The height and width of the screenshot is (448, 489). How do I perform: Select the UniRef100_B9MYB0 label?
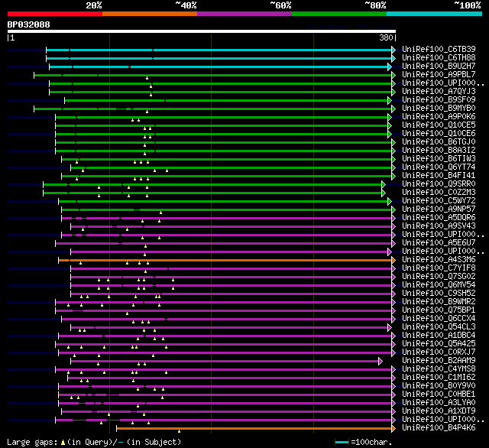coord(439,109)
